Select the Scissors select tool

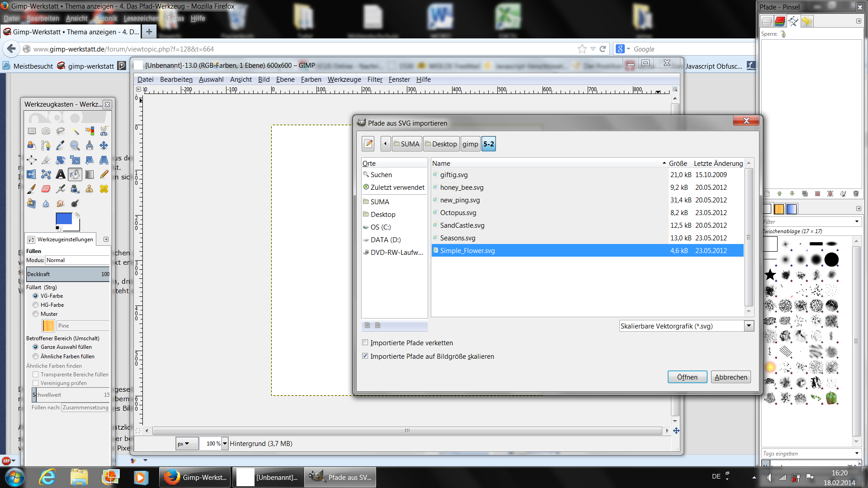(x=104, y=131)
